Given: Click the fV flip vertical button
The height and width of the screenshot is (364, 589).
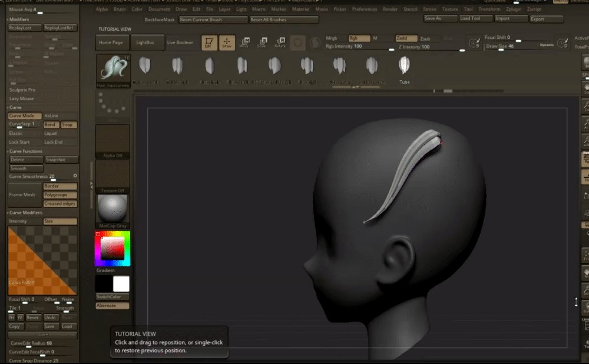Looking at the screenshot, I should point(20,317).
